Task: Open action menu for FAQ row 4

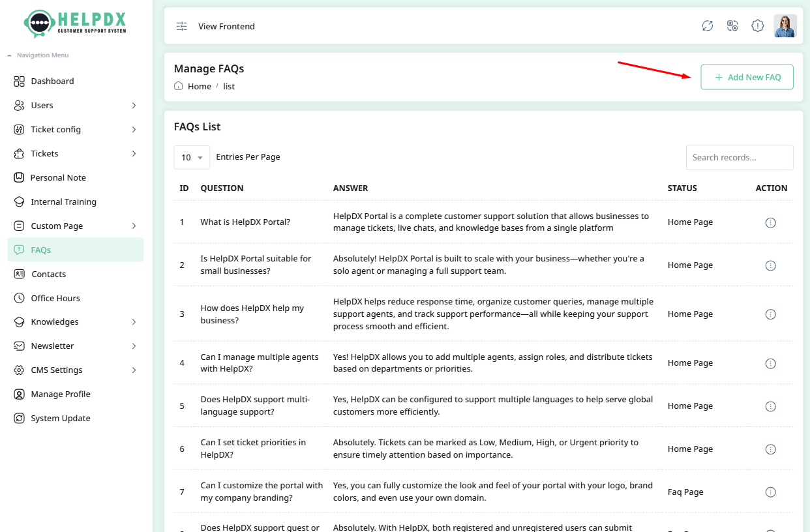Action: (x=770, y=363)
